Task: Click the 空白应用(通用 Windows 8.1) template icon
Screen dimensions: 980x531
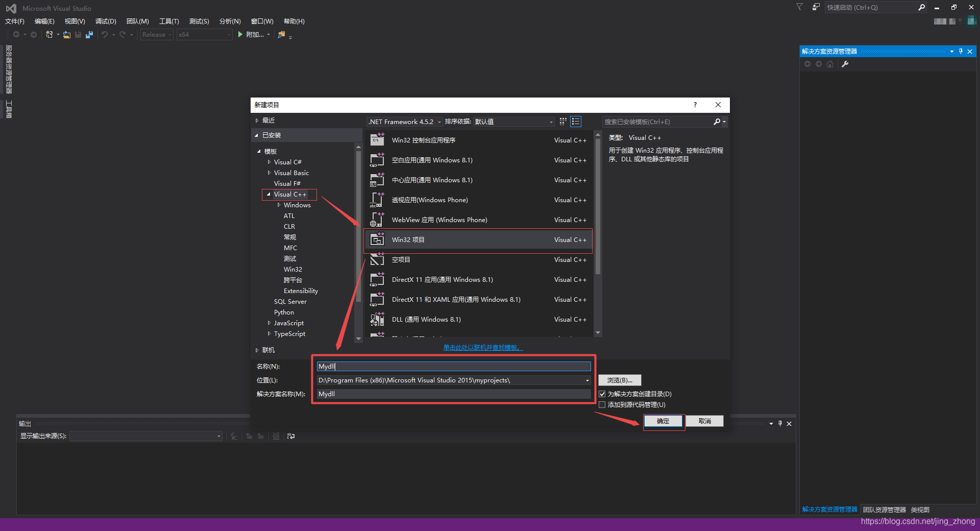Action: [x=377, y=160]
